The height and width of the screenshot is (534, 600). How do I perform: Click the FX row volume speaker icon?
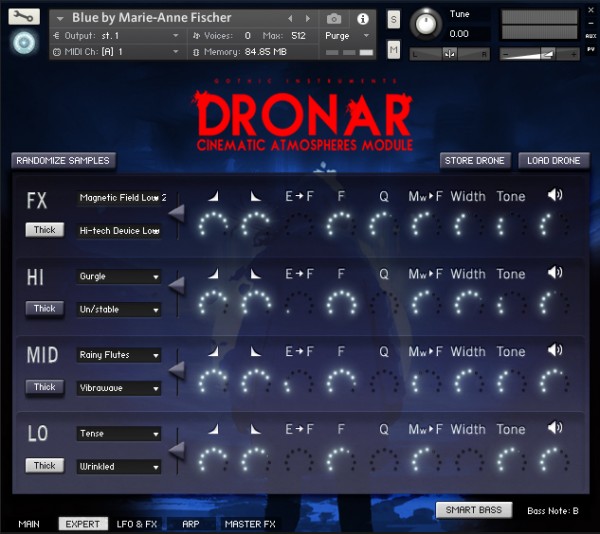(554, 195)
